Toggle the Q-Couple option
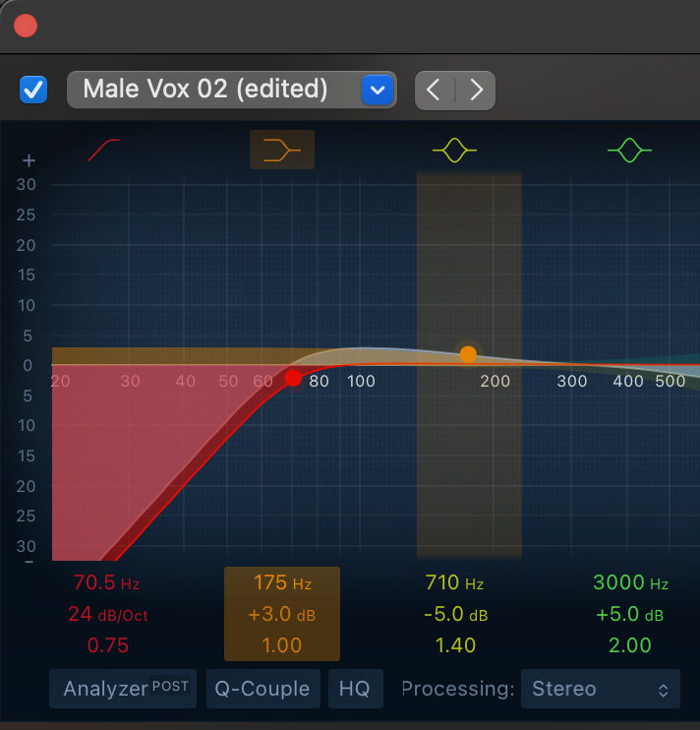This screenshot has width=700, height=730. tap(262, 689)
